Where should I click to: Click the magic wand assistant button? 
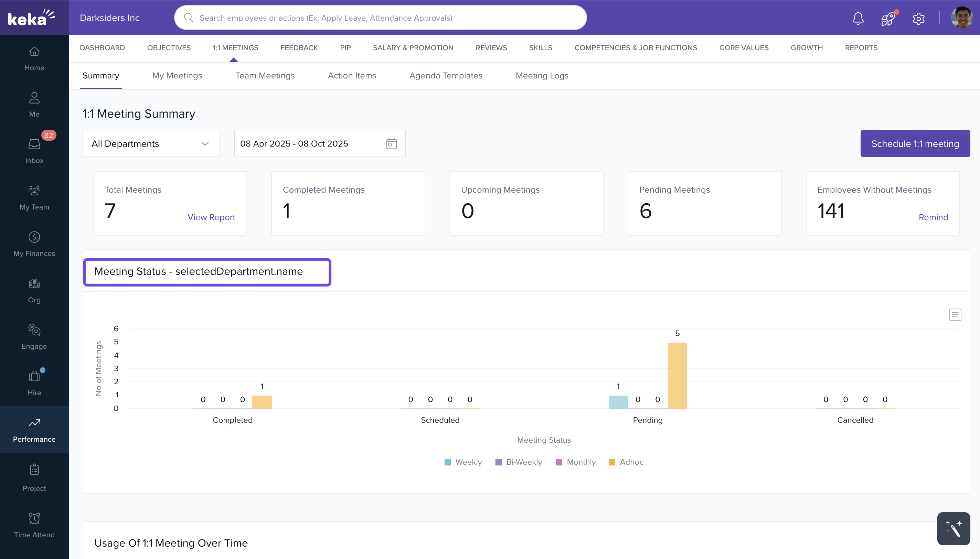[x=953, y=528]
